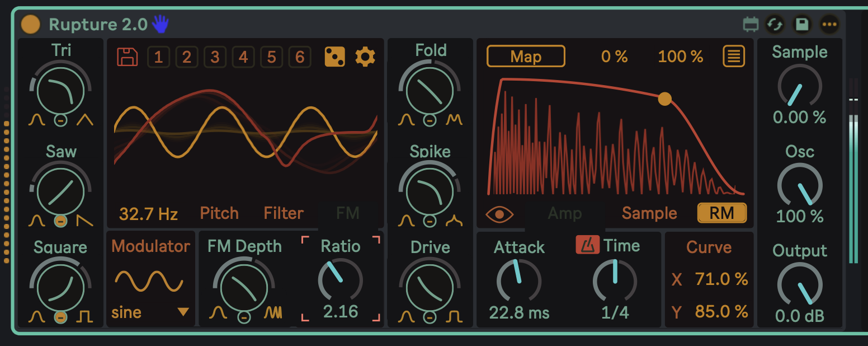Click the Curve X value 71.0 %

(721, 279)
